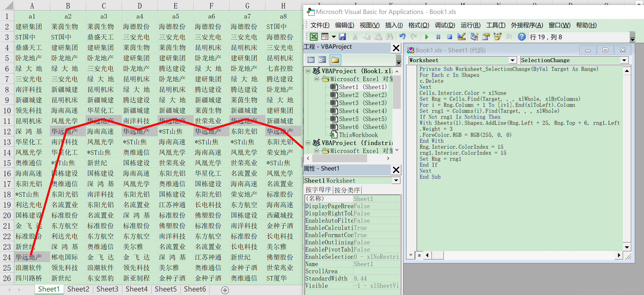Switch to the 按分类序 properties tab

347,190
